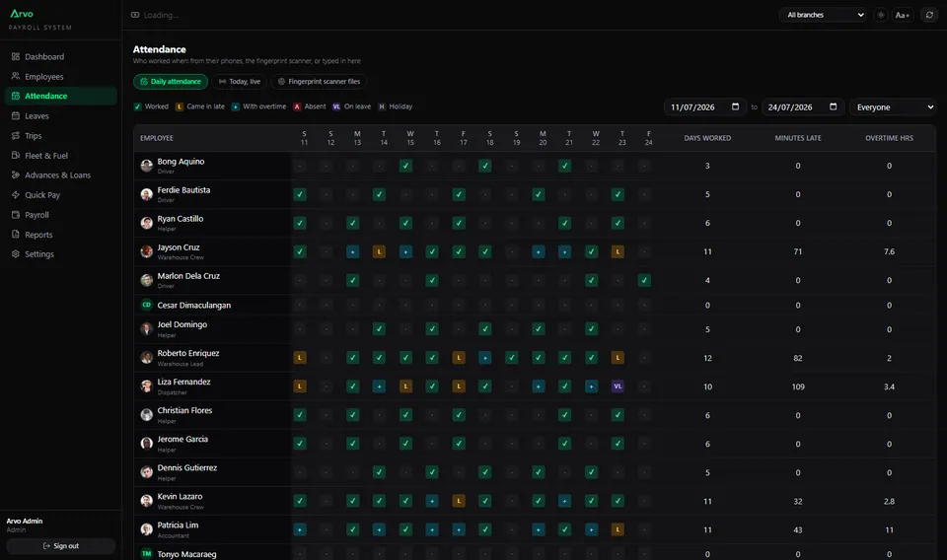The height and width of the screenshot is (560, 947).
Task: Click Marlon Dela Cruz's check on Friday 24
Action: click(644, 280)
